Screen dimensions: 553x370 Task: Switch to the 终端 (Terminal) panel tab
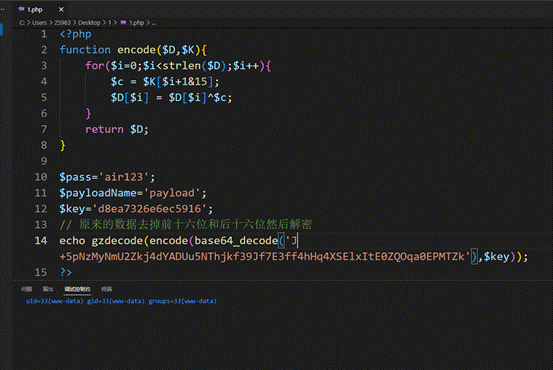(x=107, y=289)
